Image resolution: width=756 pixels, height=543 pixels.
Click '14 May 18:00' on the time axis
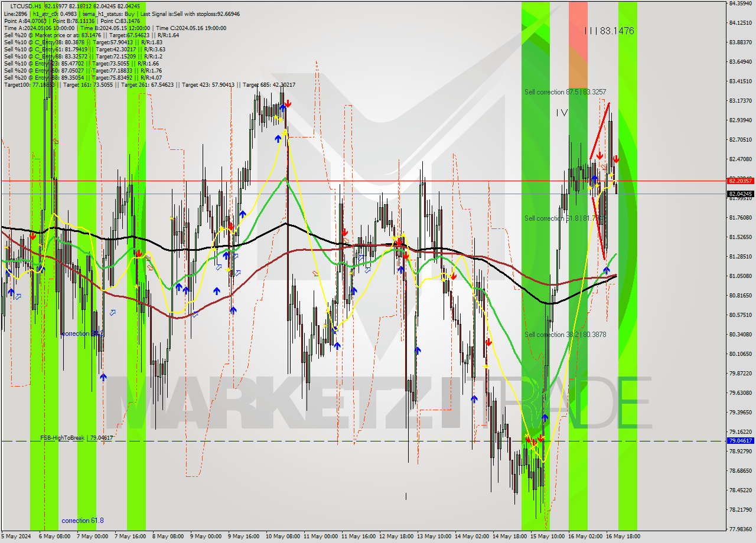[509, 537]
